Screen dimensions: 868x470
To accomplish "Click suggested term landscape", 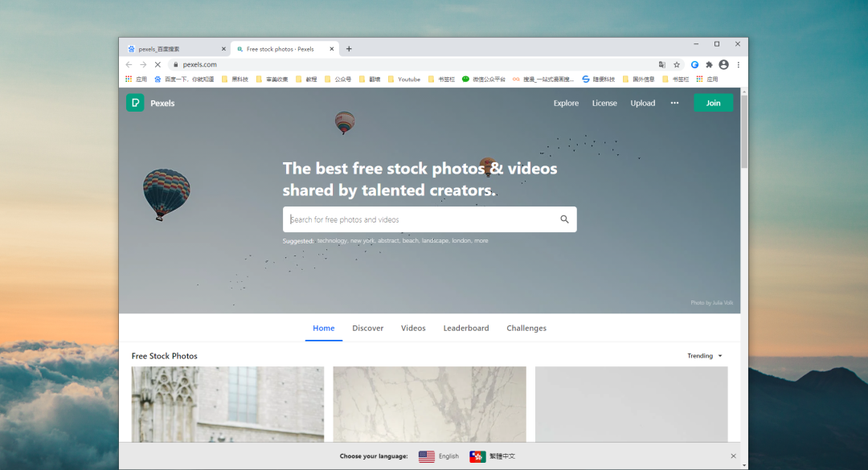I will click(x=435, y=241).
